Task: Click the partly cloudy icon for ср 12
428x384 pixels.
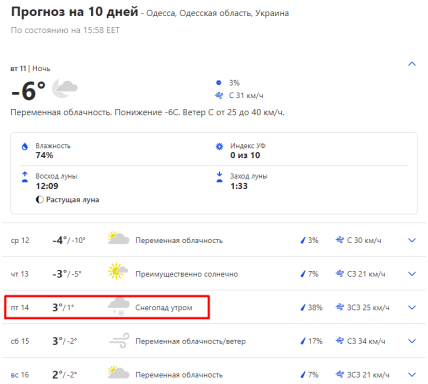Action: pyautogui.click(x=118, y=238)
